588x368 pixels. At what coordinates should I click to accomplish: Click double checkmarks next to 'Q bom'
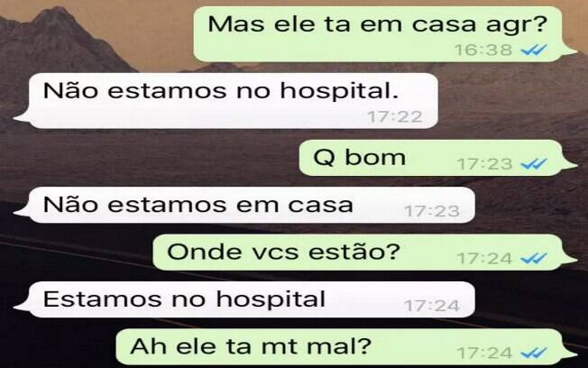(x=534, y=164)
